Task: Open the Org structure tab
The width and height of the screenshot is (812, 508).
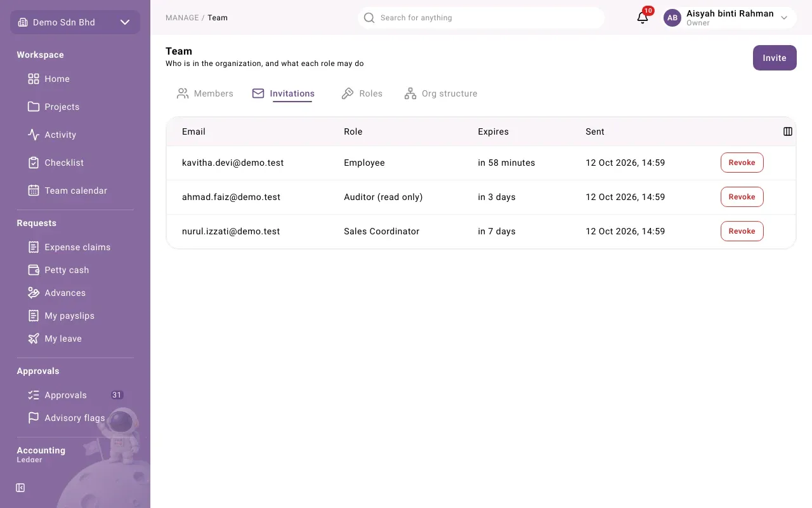Action: 441,93
